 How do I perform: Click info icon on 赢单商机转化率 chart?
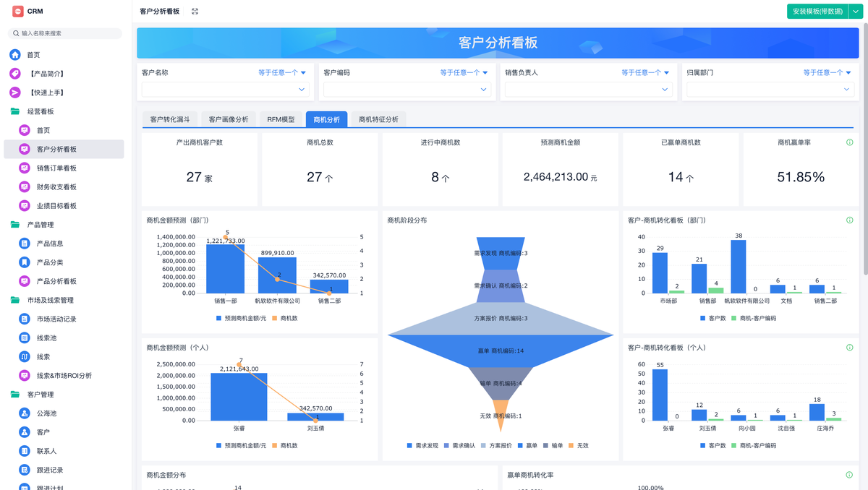click(850, 475)
